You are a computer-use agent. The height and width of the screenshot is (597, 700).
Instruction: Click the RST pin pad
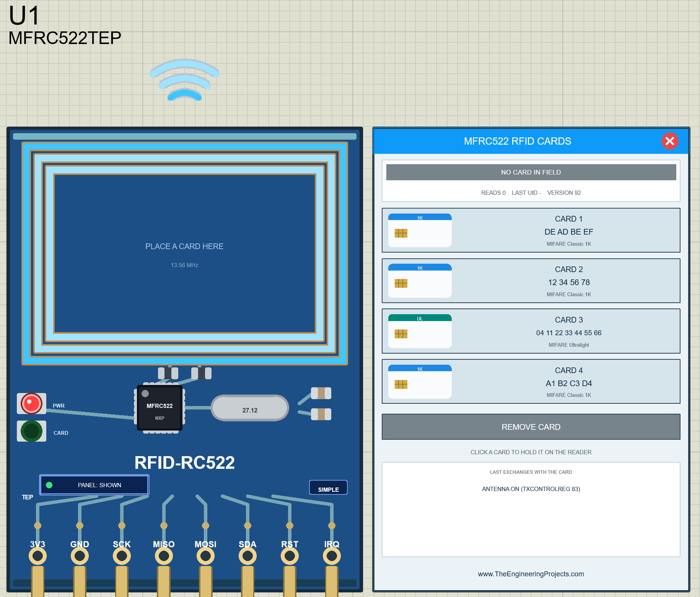click(x=290, y=556)
